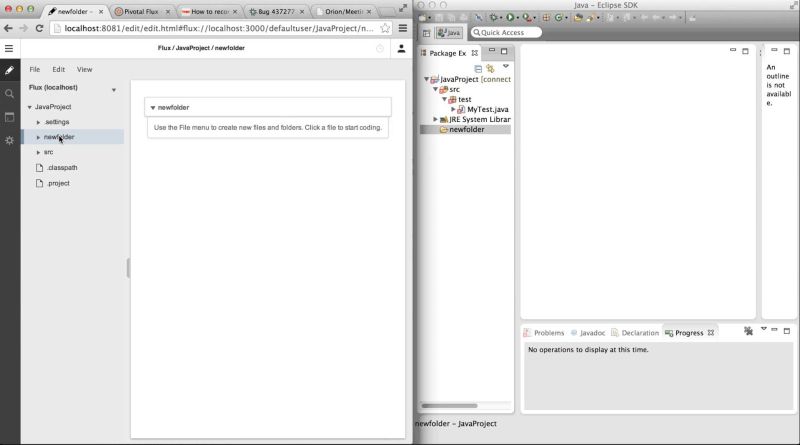
Task: Bookmark this page with the star icon
Action: (385, 28)
